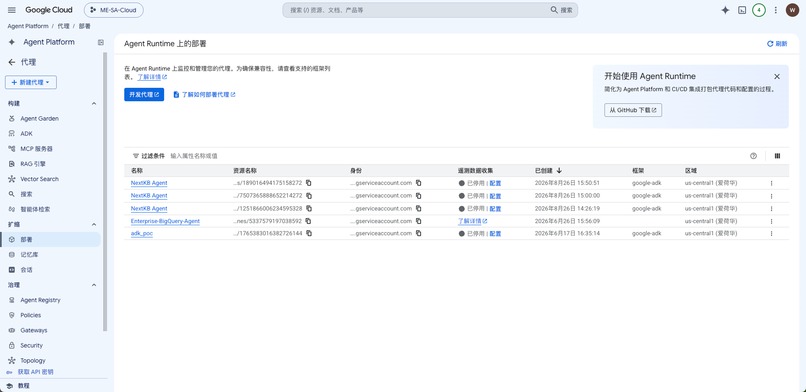Open Agent Registry in sidebar
This screenshot has height=392, width=806.
point(40,300)
